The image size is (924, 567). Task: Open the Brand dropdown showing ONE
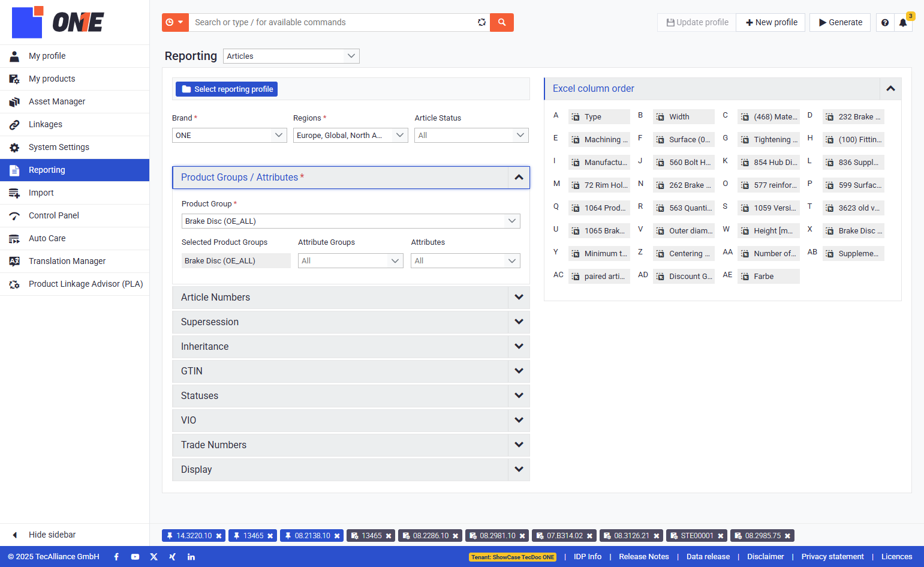(x=229, y=135)
